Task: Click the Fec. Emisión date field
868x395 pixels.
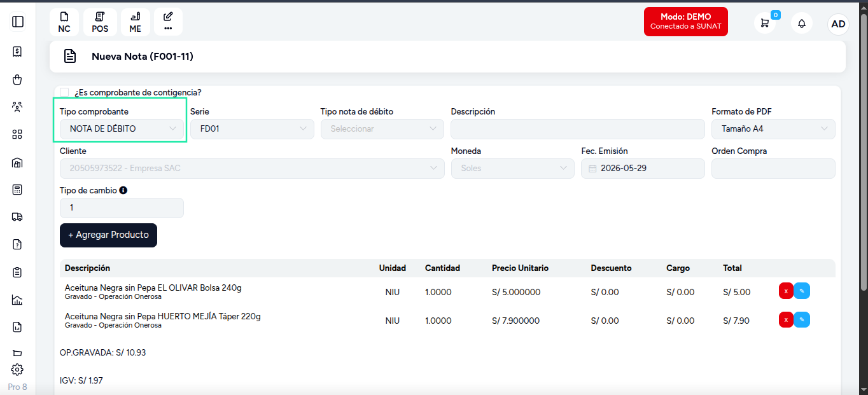Action: [x=643, y=169]
